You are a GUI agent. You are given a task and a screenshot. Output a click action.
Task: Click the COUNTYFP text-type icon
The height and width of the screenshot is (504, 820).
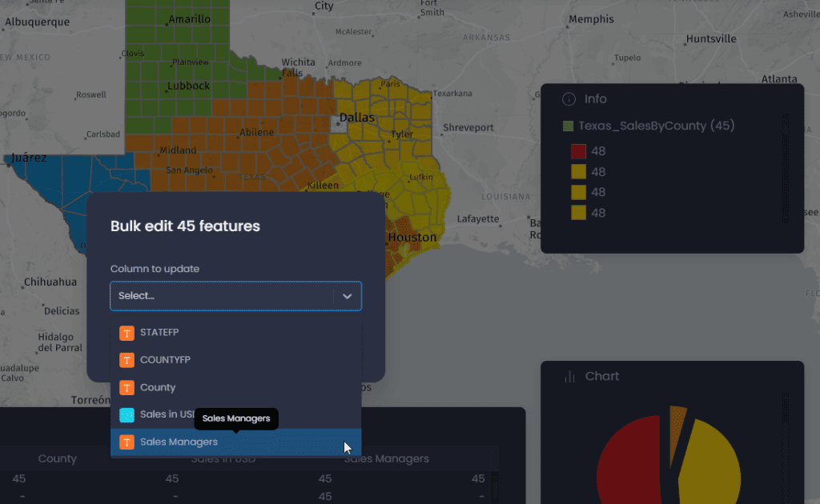[127, 360]
